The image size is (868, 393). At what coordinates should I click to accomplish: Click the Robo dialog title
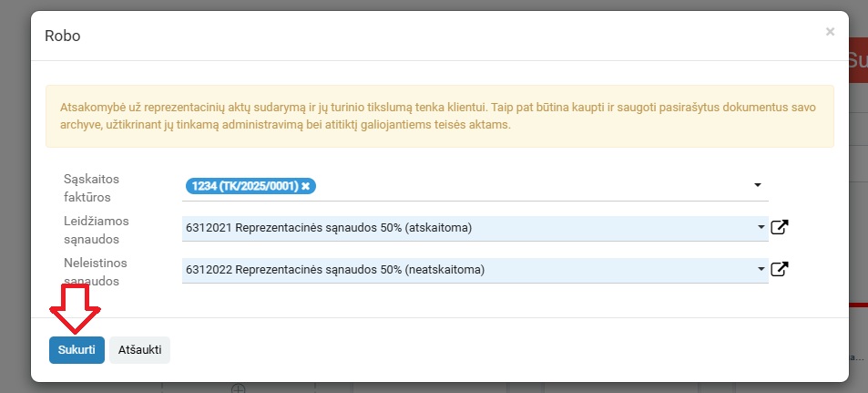pos(63,36)
